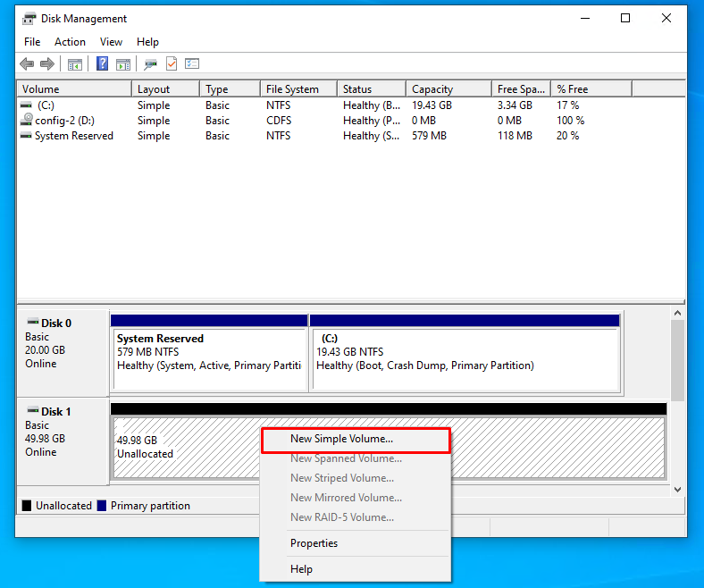
Task: Open the Action menu
Action: [x=70, y=42]
